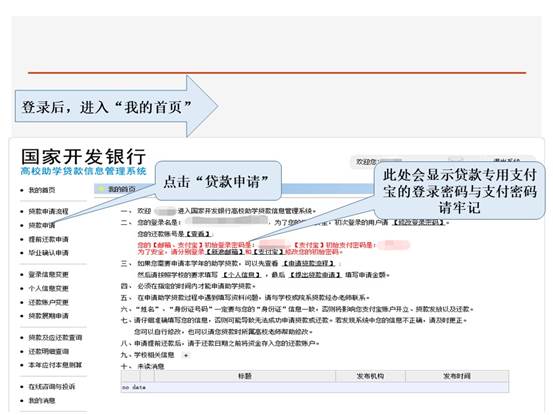Open 提前还款申请 in the sidebar
The height and width of the screenshot is (415, 553).
[48, 239]
